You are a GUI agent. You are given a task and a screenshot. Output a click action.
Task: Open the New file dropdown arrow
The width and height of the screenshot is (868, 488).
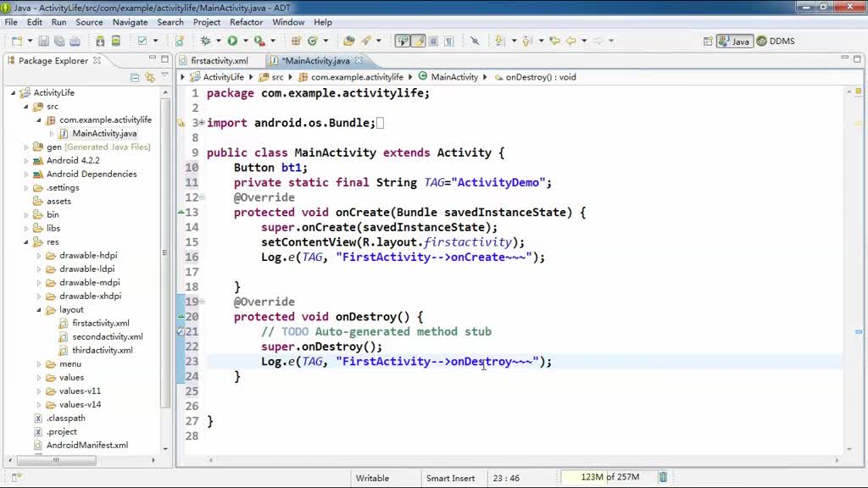30,41
